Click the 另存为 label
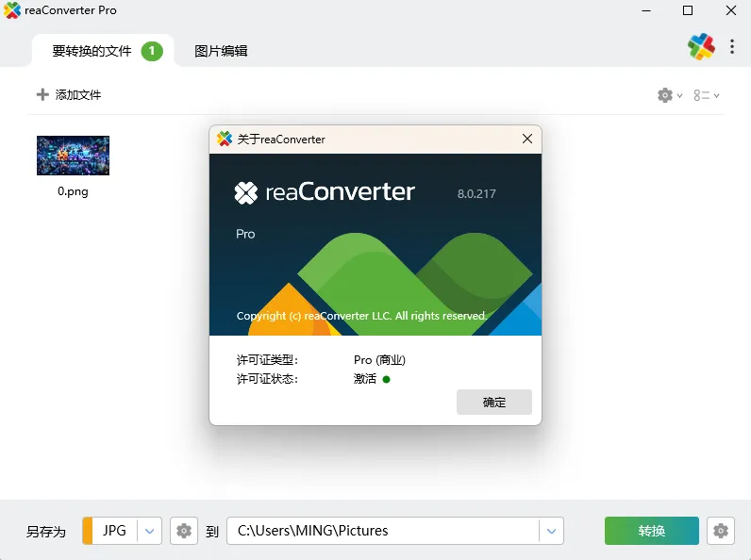 click(45, 532)
